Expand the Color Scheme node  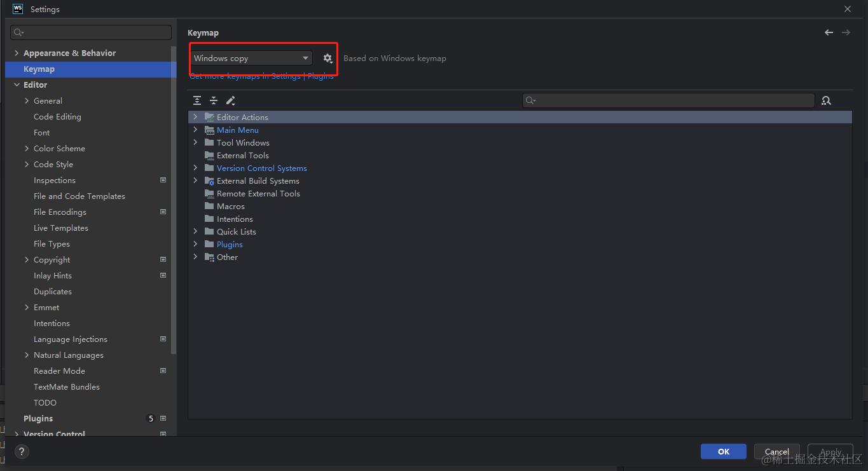[x=27, y=149]
